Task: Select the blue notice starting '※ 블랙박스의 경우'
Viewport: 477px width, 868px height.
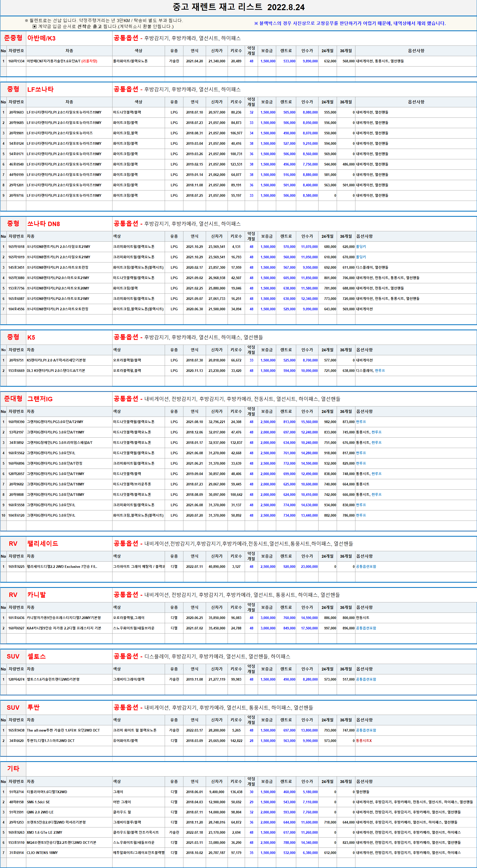Action: (x=350, y=23)
